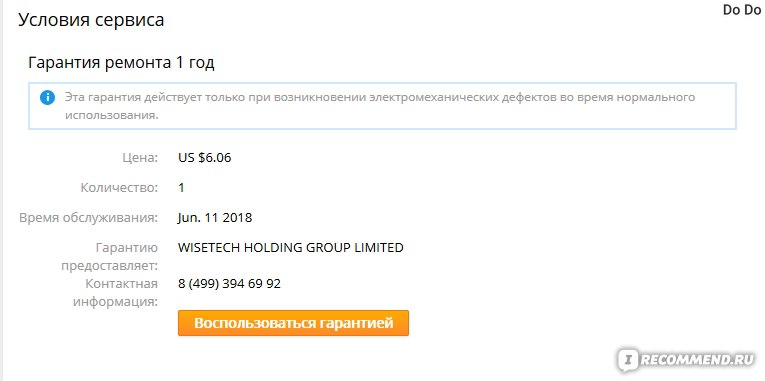Click the phone number 8 (499) 394 69 92
This screenshot has height=381, width=765.
point(229,283)
